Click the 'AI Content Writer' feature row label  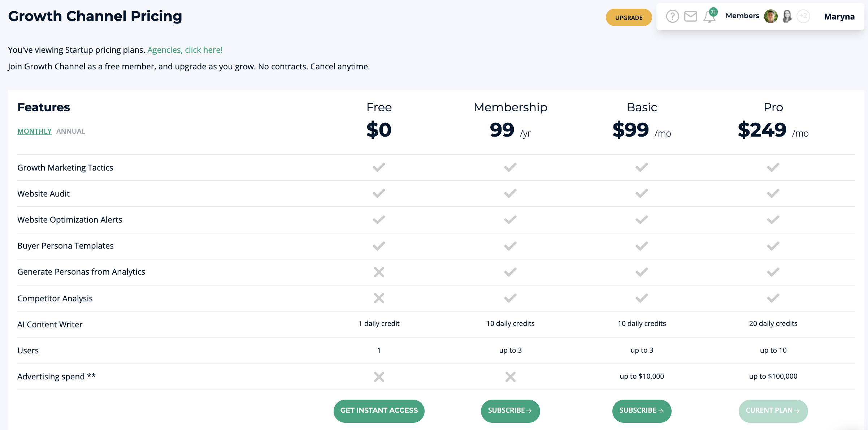point(50,324)
